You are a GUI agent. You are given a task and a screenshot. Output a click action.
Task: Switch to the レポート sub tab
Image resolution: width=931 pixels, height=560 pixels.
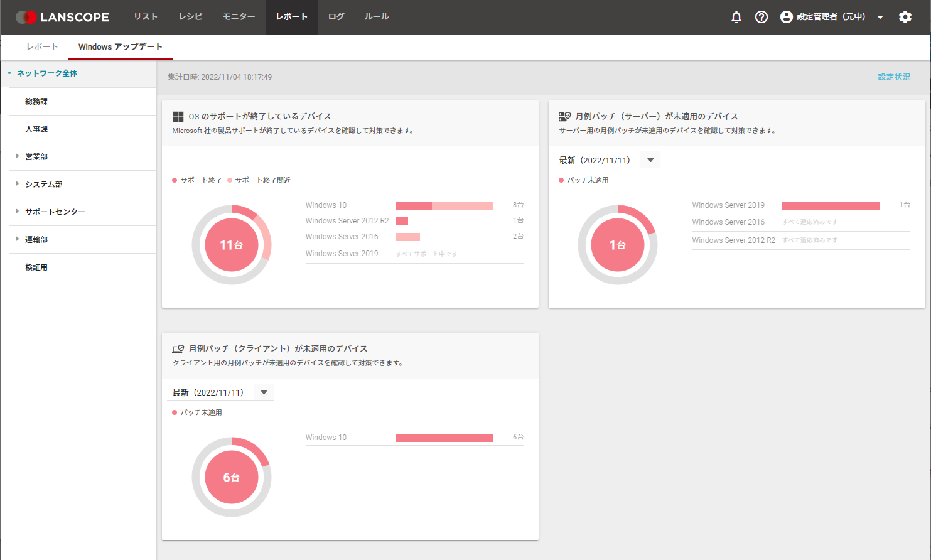[42, 47]
